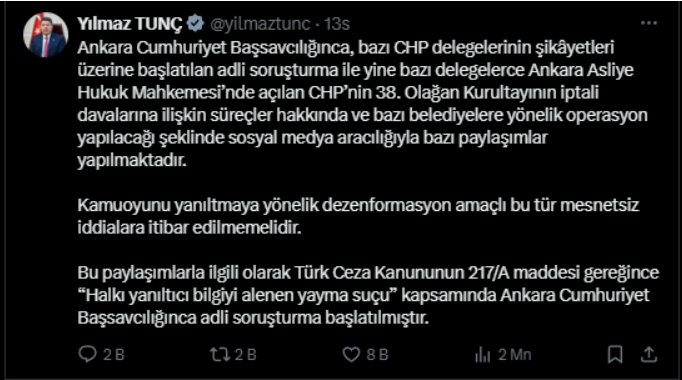
Task: Open the 13s timestamp permalink
Action: click(x=337, y=24)
